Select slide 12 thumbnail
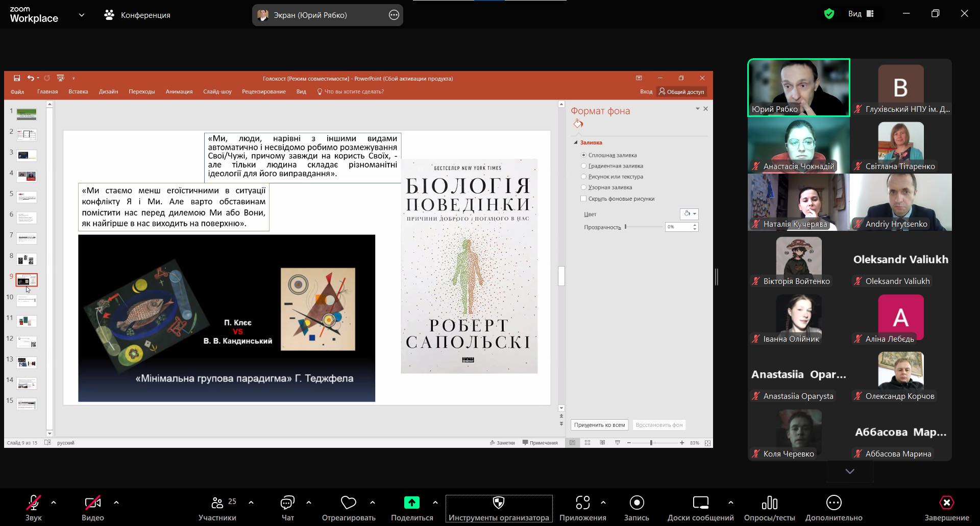 pyautogui.click(x=27, y=342)
